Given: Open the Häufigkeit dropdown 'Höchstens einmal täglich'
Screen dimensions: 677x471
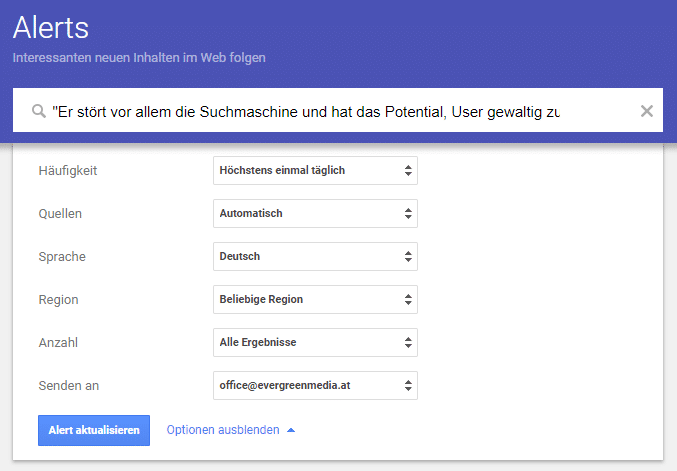Looking at the screenshot, I should (315, 171).
